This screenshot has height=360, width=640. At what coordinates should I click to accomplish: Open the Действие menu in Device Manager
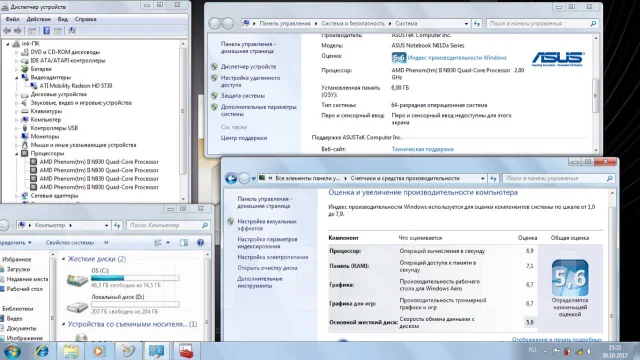tap(38, 19)
